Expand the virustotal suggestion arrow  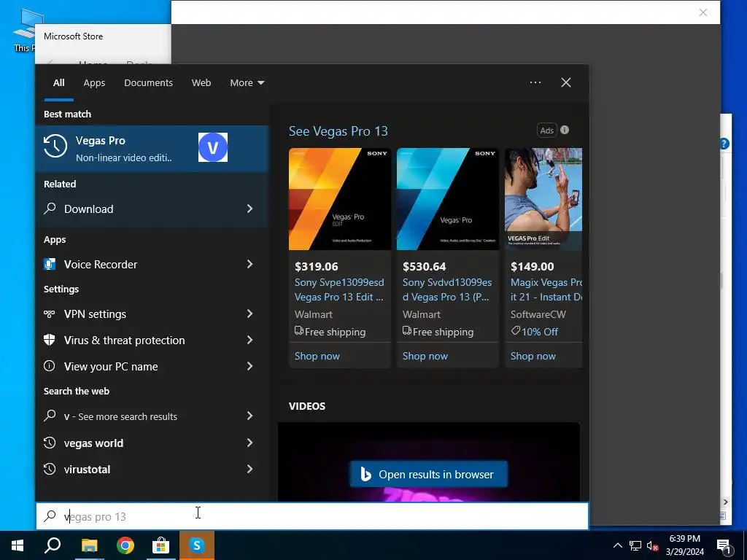click(x=249, y=469)
